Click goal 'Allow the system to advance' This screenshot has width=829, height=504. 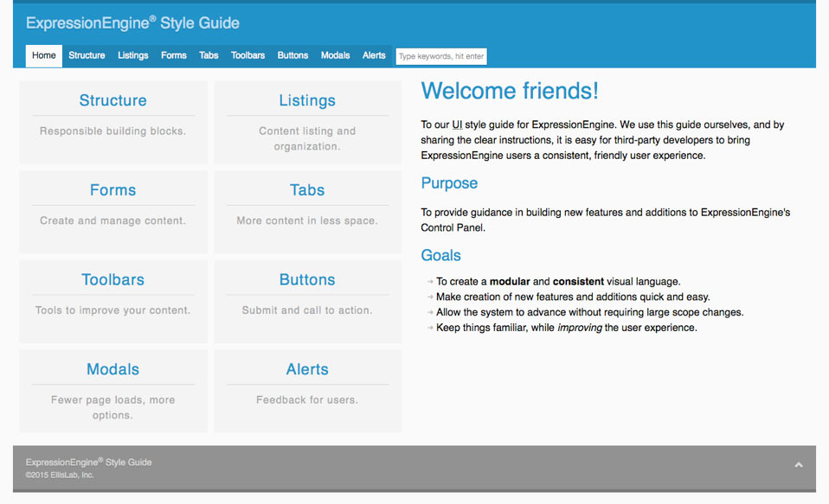(x=590, y=312)
